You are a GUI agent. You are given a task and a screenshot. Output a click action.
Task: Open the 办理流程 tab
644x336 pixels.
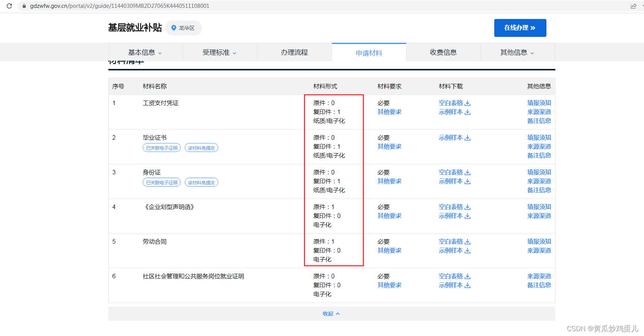point(294,53)
